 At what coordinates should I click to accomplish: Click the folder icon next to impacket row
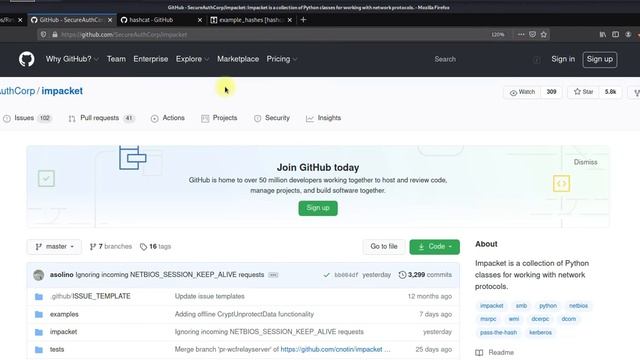39,332
